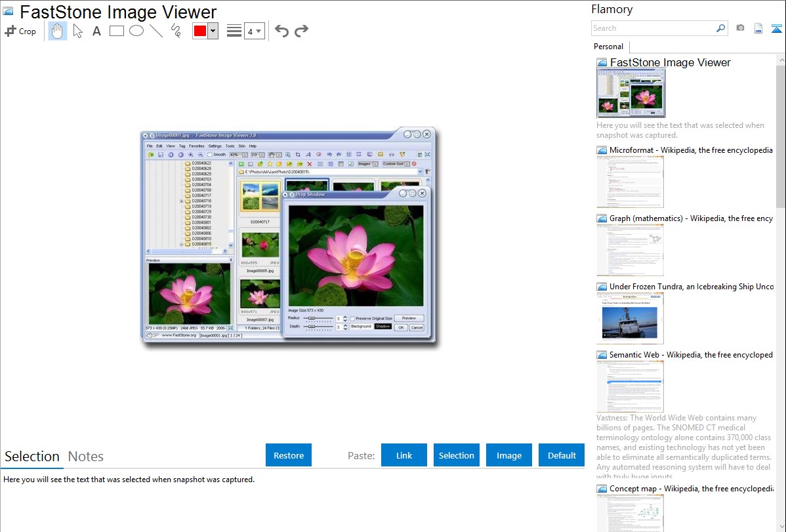
Task: Click the Concept map entry title
Action: [x=691, y=488]
